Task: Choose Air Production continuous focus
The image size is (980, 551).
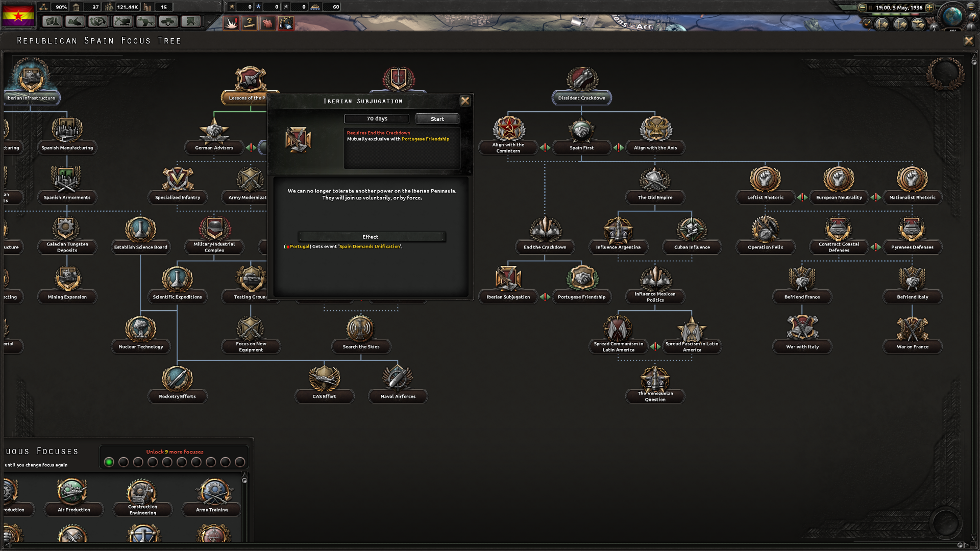Action: [74, 496]
